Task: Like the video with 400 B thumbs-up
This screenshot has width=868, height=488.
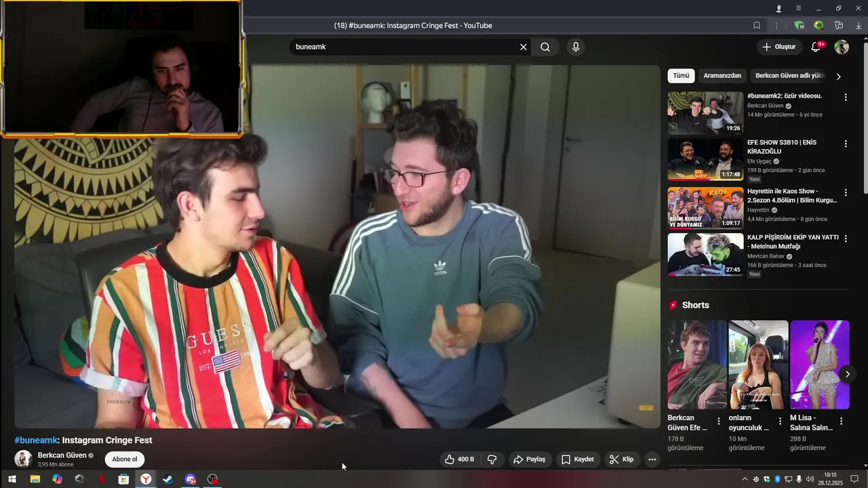Action: 460,460
